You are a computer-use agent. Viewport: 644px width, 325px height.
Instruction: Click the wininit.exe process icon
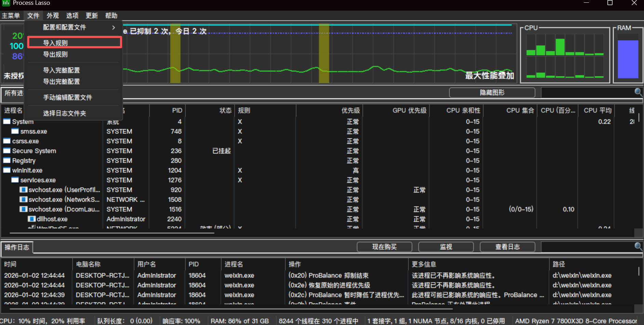(7, 170)
